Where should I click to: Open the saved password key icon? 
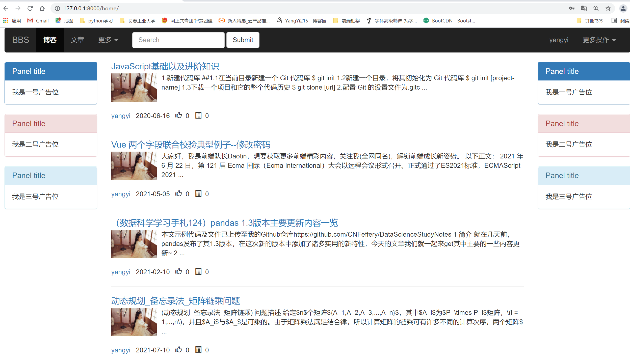click(571, 8)
